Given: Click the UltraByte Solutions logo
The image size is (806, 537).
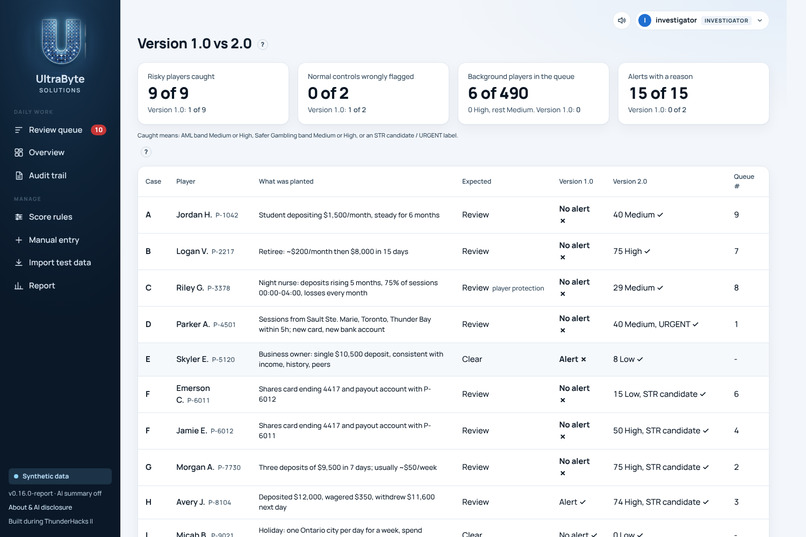Looking at the screenshot, I should point(60,55).
